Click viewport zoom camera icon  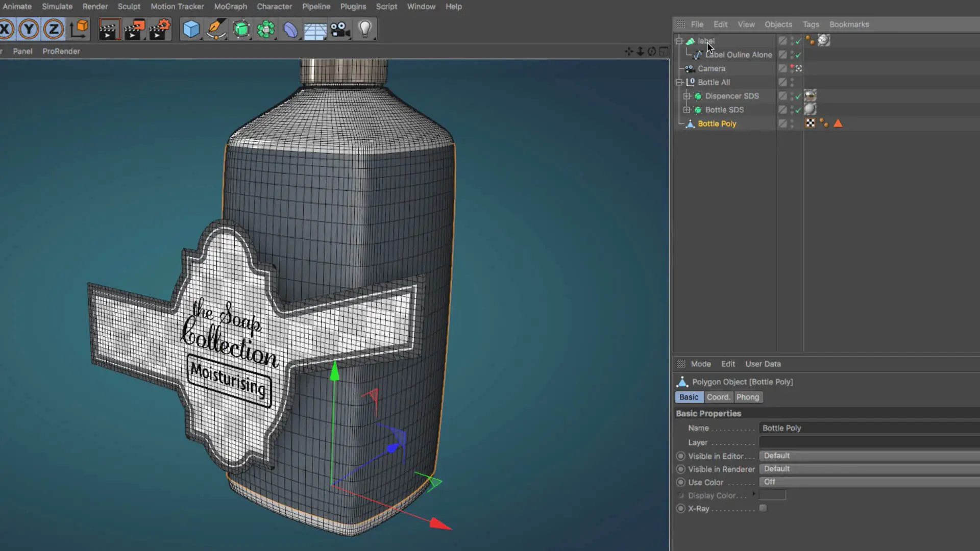640,52
